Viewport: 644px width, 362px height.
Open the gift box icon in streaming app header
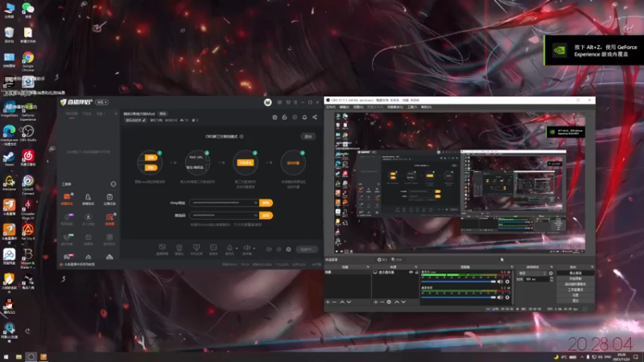275,117
